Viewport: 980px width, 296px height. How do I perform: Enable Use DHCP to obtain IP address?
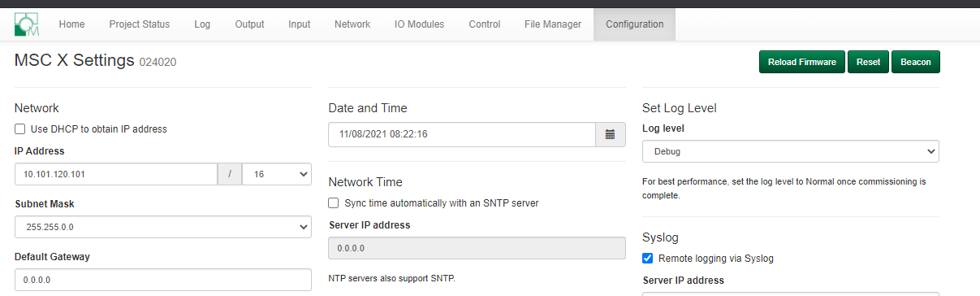[20, 128]
